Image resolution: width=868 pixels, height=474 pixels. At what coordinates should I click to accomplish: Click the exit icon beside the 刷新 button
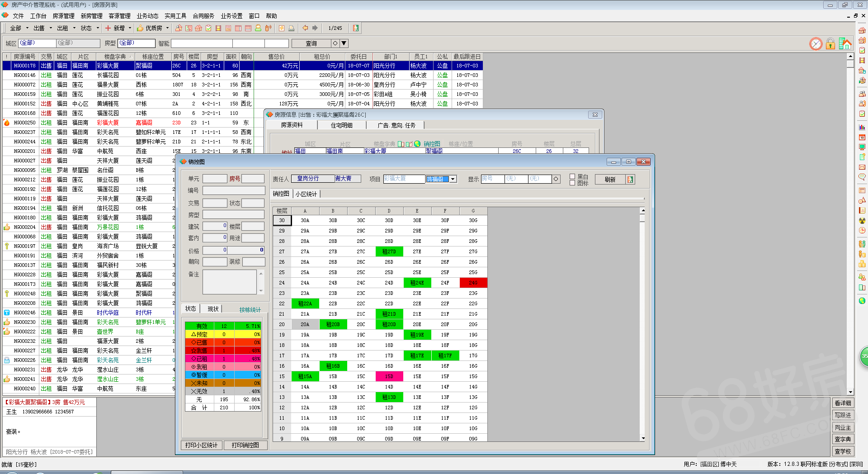(630, 180)
